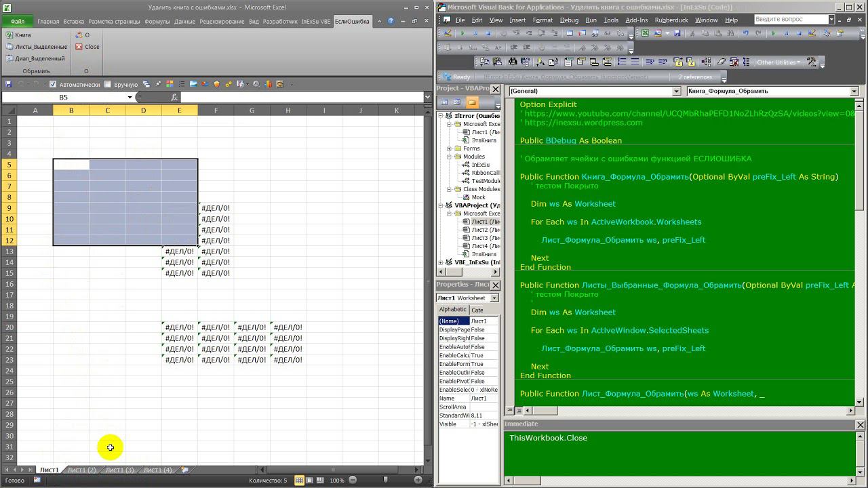868x488 pixels.
Task: Open the Rubberduck menu
Action: pos(671,20)
